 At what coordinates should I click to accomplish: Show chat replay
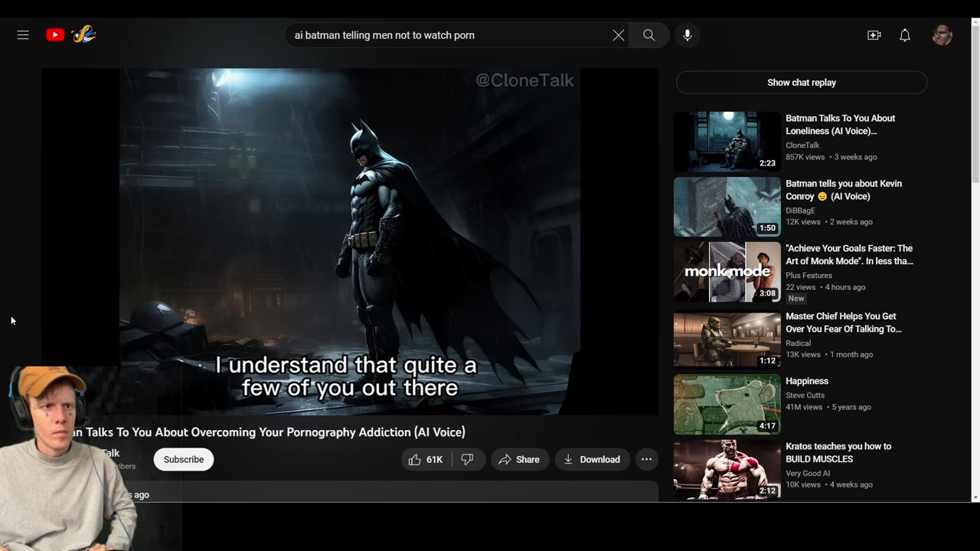802,83
